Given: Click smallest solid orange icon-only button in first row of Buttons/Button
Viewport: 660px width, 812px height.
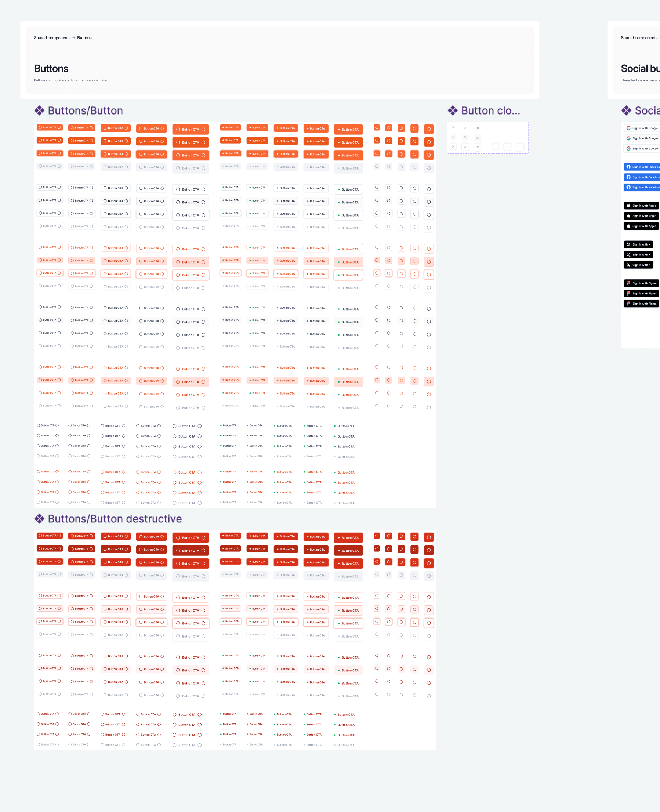Looking at the screenshot, I should click(377, 127).
